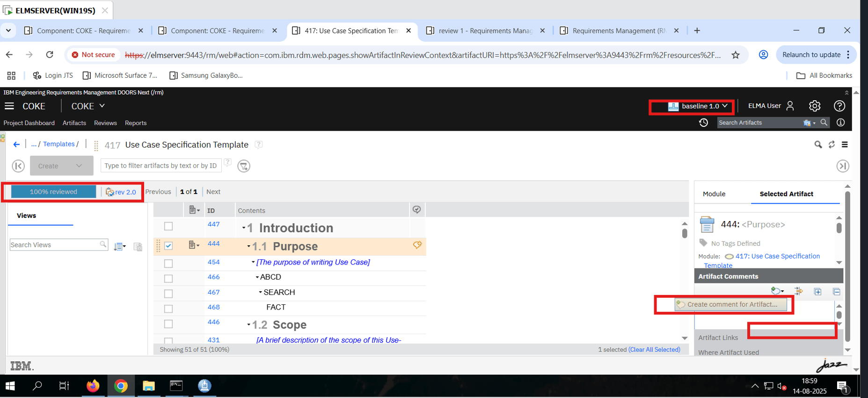The width and height of the screenshot is (868, 398).
Task: Click Create comment for Artifact menu item
Action: tap(732, 304)
